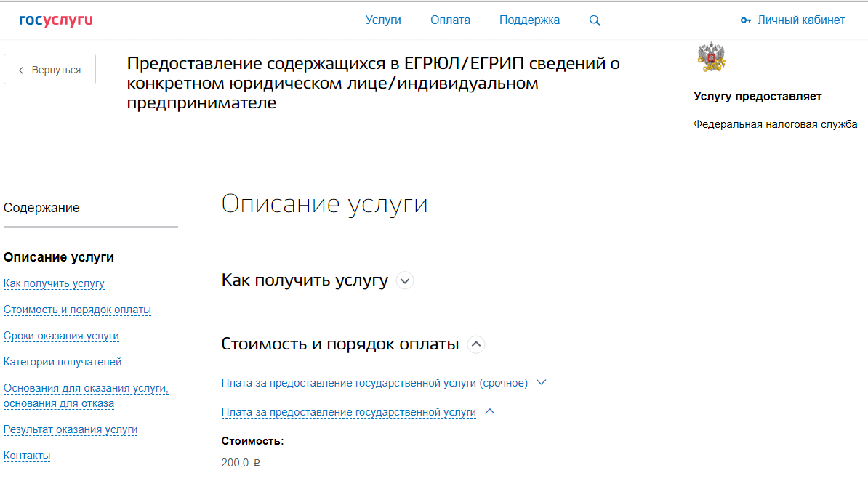Go to Сроки оказания услуги

click(x=61, y=336)
